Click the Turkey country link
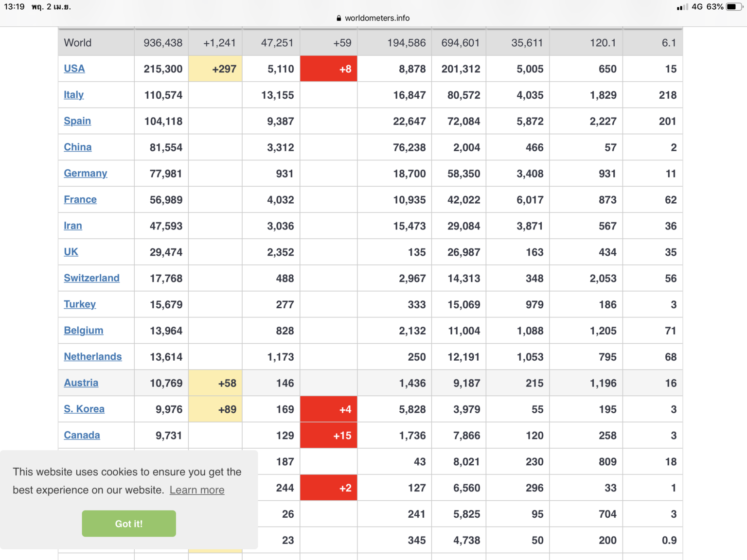The image size is (747, 560). 80,304
